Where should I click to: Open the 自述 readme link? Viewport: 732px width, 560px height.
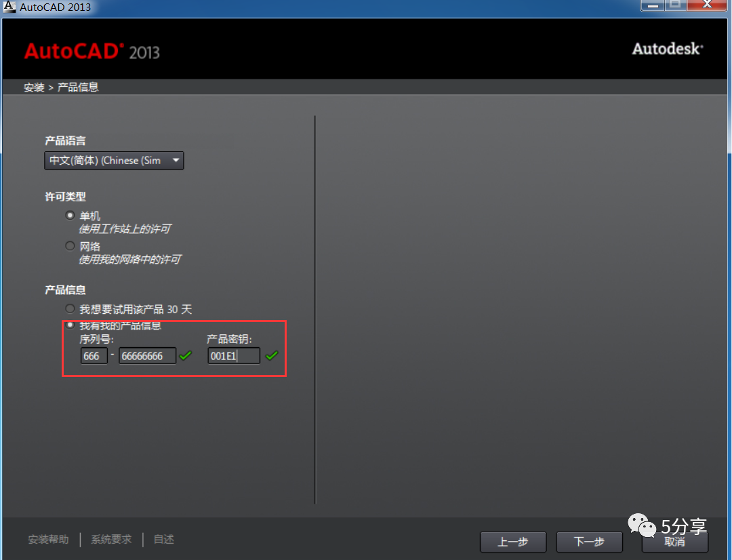pos(164,540)
